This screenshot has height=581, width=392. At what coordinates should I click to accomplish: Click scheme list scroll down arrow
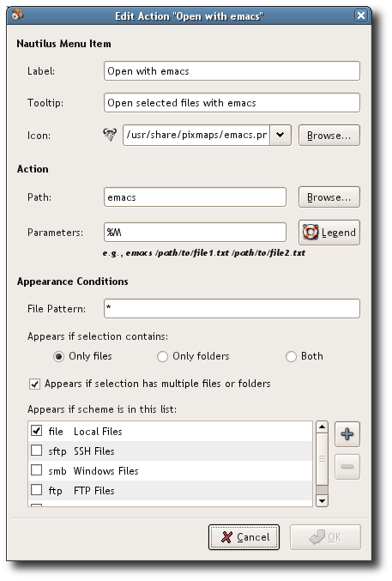(322, 501)
